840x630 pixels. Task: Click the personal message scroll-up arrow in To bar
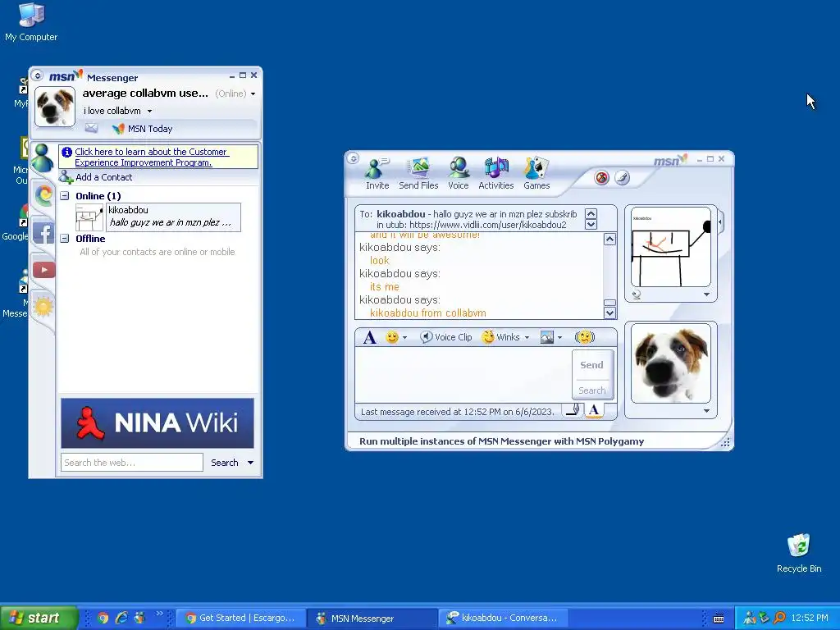click(x=591, y=213)
